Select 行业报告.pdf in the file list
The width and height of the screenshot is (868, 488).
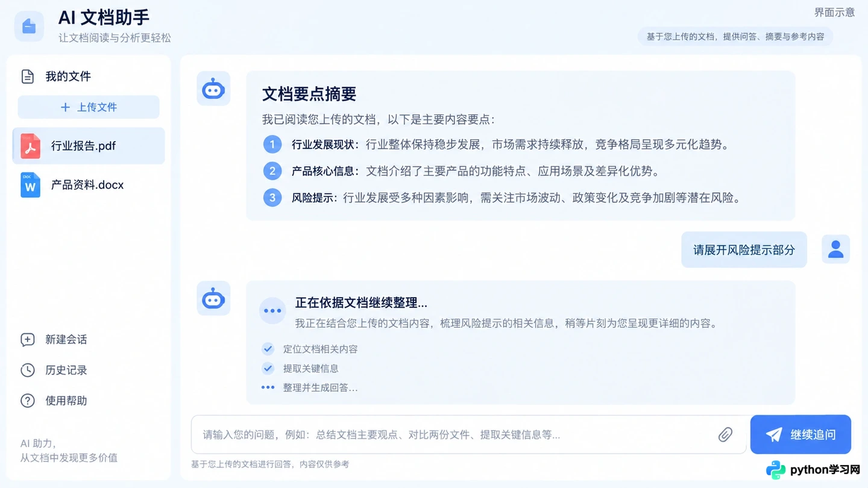89,146
